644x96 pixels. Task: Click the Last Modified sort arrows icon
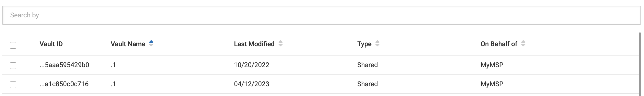click(x=280, y=44)
